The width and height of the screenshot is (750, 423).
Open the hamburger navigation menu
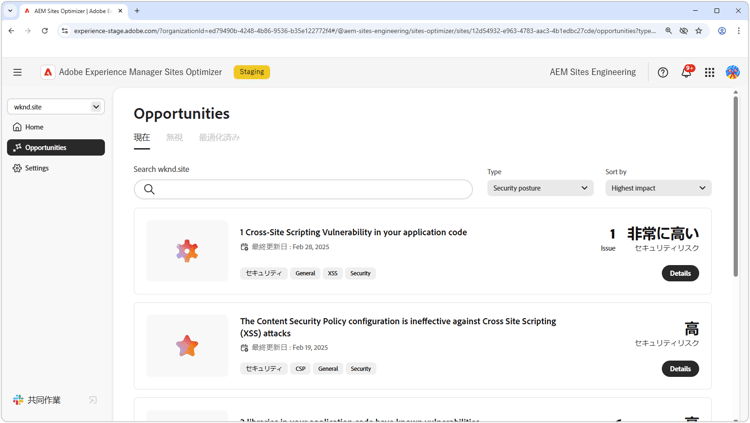pyautogui.click(x=18, y=72)
